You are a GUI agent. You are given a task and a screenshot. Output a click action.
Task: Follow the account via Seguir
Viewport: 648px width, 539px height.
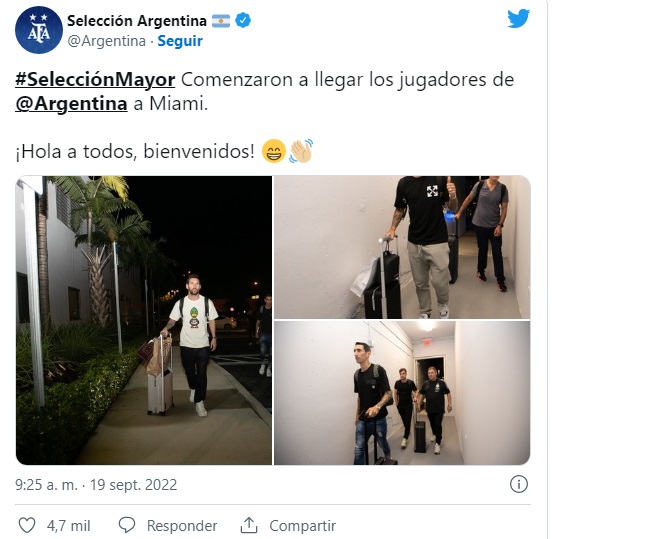point(180,41)
